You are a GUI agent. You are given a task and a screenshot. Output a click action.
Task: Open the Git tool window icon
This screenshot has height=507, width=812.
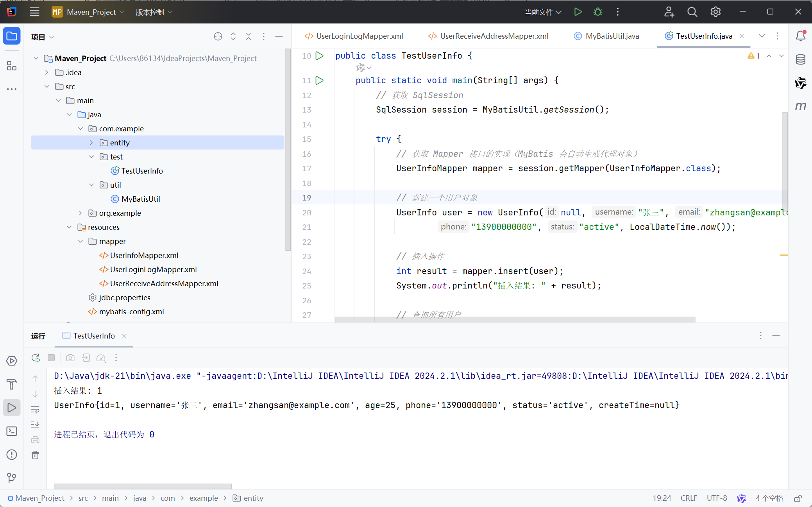[x=12, y=478]
